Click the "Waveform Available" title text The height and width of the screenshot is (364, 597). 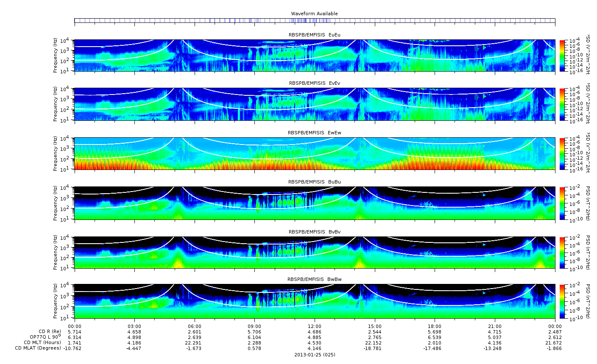click(314, 14)
